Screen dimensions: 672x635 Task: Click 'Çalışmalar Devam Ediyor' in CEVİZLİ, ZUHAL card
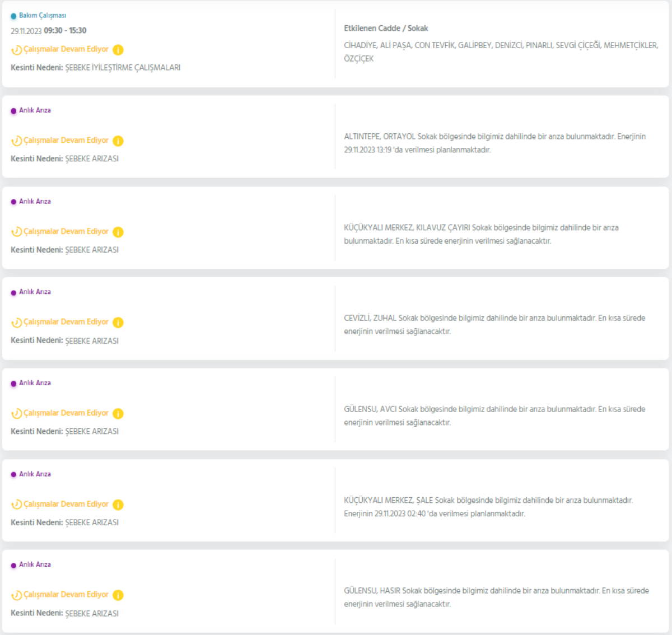coord(66,322)
